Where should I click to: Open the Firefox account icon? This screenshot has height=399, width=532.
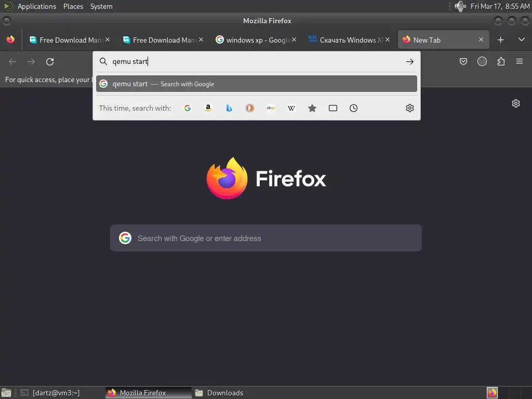482,61
